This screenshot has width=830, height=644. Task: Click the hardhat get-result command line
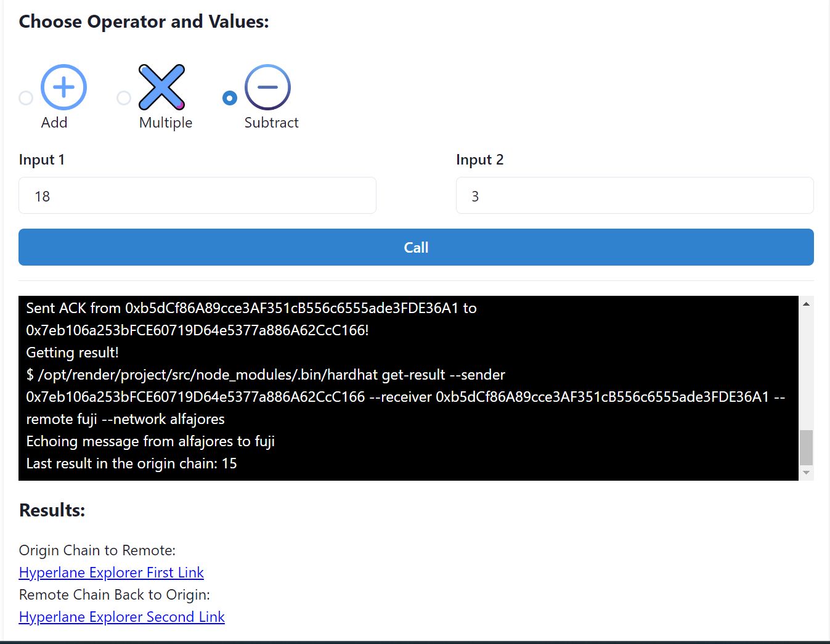[x=266, y=375]
